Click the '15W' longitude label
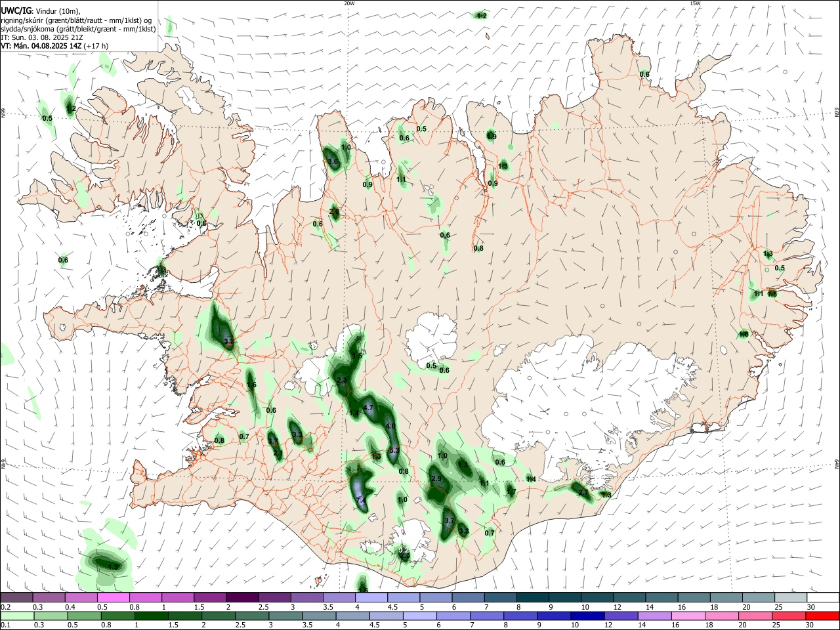Image resolution: width=840 pixels, height=630 pixels. pyautogui.click(x=695, y=3)
